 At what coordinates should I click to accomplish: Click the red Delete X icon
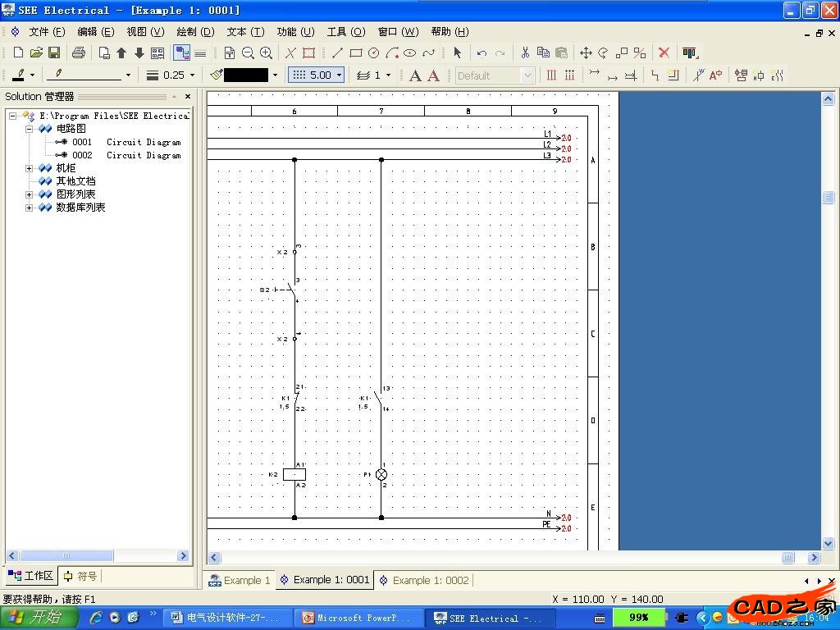pyautogui.click(x=664, y=52)
